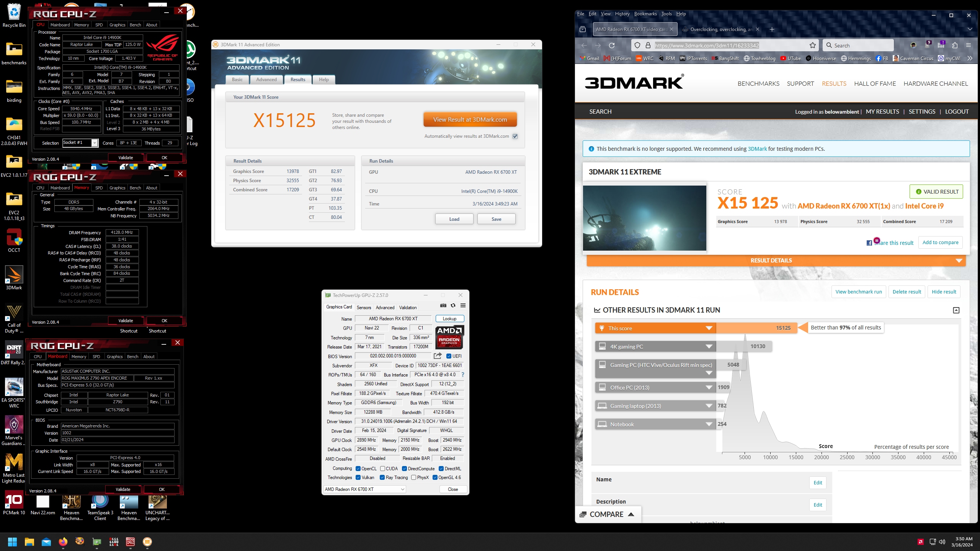Open the Bookmarks menu in Firefox
The image size is (980, 551).
coord(645,14)
